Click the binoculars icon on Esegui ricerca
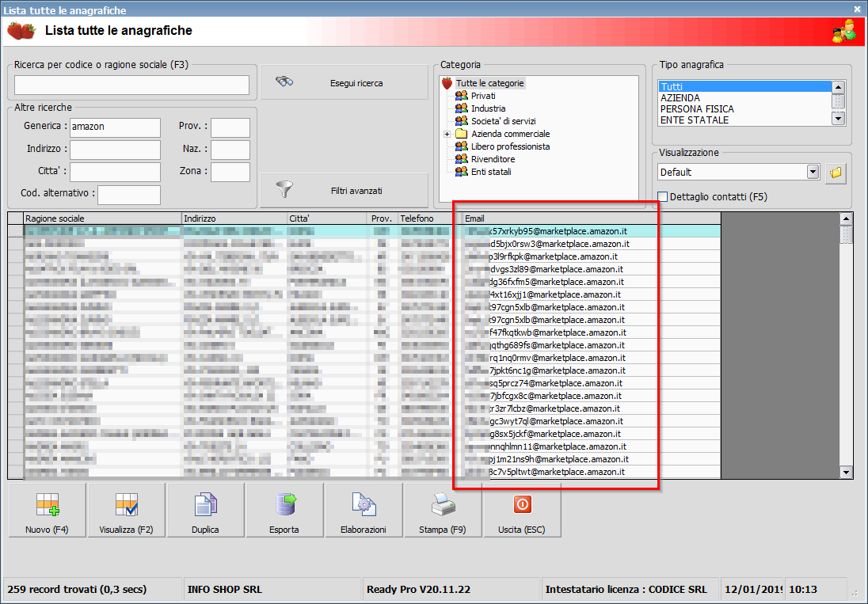868x604 pixels. [284, 82]
